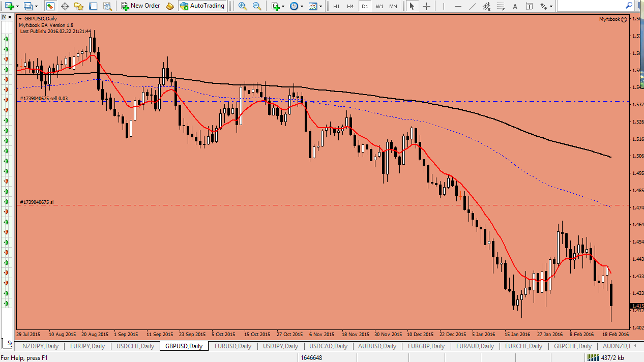Image resolution: width=644 pixels, height=362 pixels.
Task: Select the vertical line drawing tool
Action: coord(444,6)
